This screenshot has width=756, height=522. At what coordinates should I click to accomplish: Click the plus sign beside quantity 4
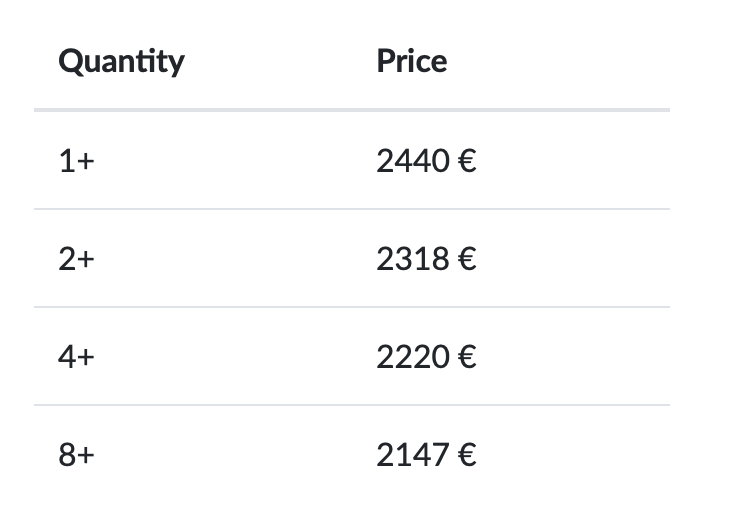click(85, 358)
